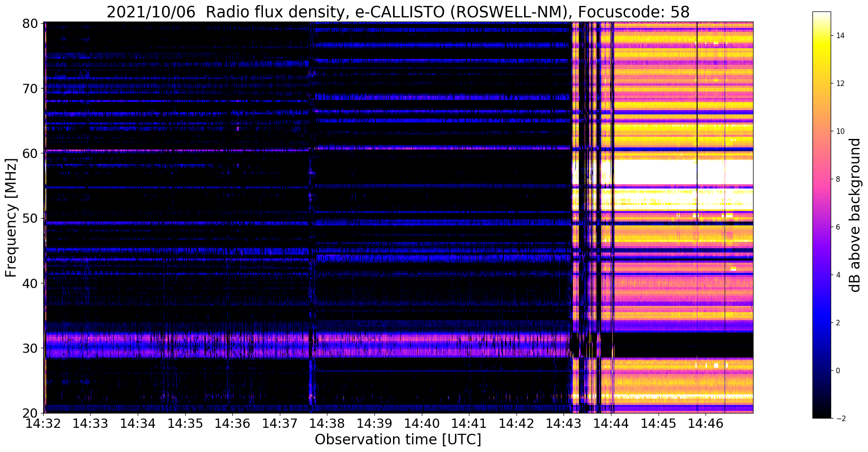
Task: Click the saturated white burst band near 57 MHz
Action: (683, 172)
